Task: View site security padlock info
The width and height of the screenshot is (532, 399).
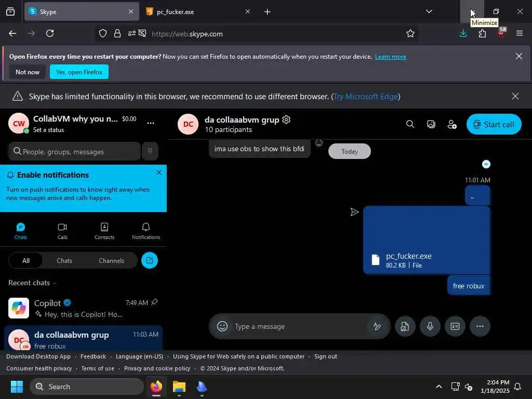Action: click(117, 34)
